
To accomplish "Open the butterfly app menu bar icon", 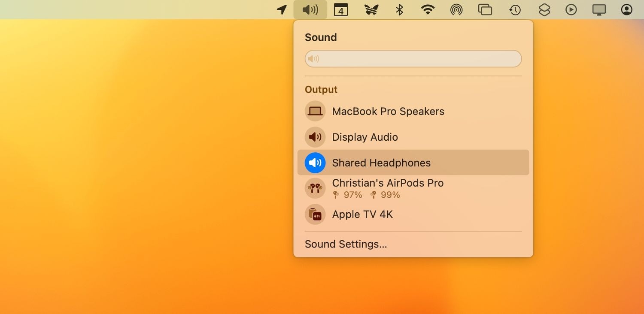I will click(371, 9).
